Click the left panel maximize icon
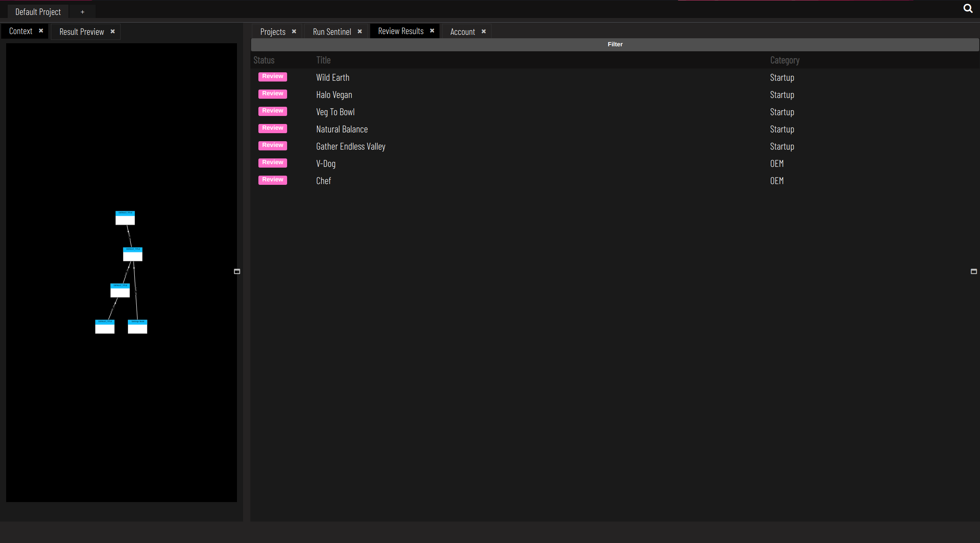This screenshot has height=543, width=980. (x=237, y=271)
